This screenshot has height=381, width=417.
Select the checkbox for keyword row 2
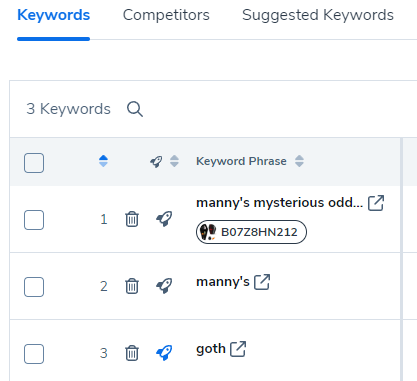[x=34, y=287]
